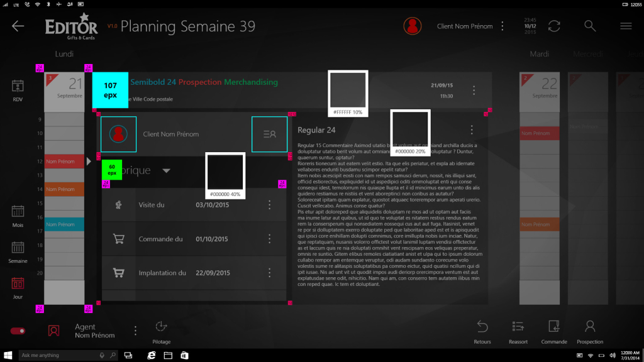Open the hamburger menu icon
Viewport: 644px width, 362px height.
pyautogui.click(x=626, y=26)
